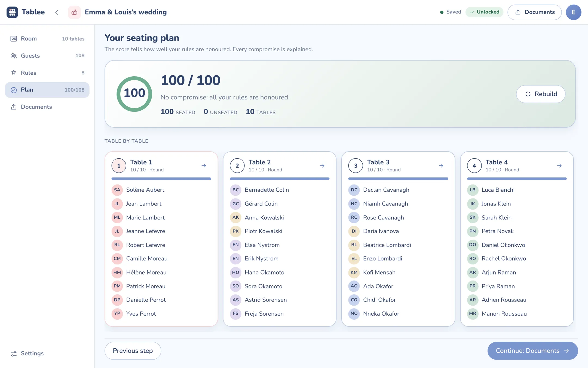Open the Room section in sidebar
Screen dimensions: 588x368
(47, 39)
